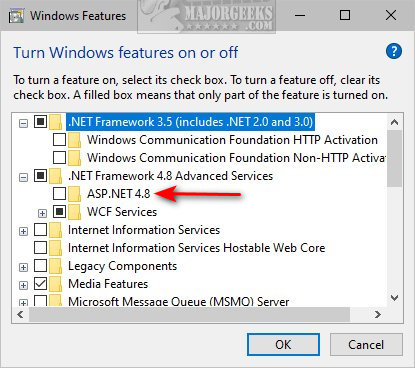This screenshot has width=415, height=368.
Task: Enable the ASP.NET 4.8 checkbox
Action: click(59, 193)
